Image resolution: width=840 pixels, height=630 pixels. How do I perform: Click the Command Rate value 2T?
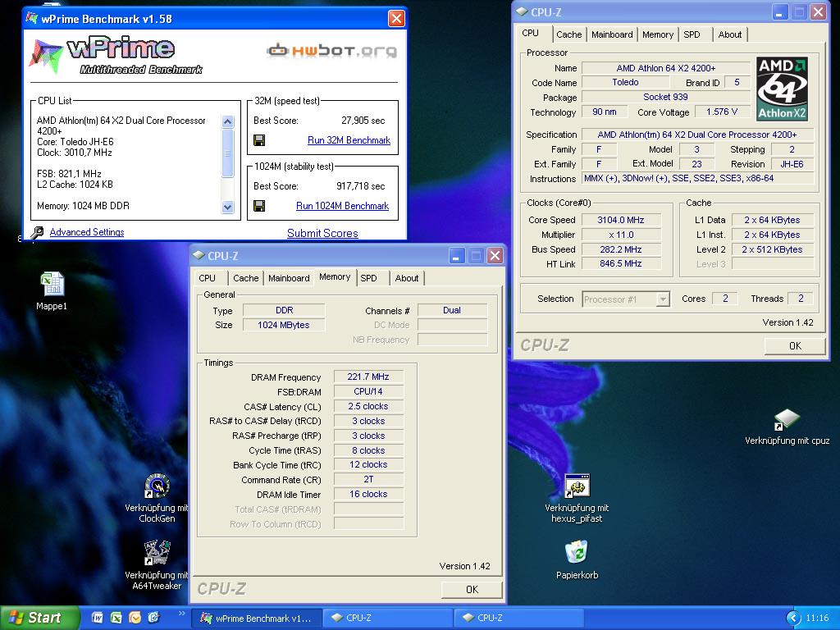pyautogui.click(x=368, y=479)
